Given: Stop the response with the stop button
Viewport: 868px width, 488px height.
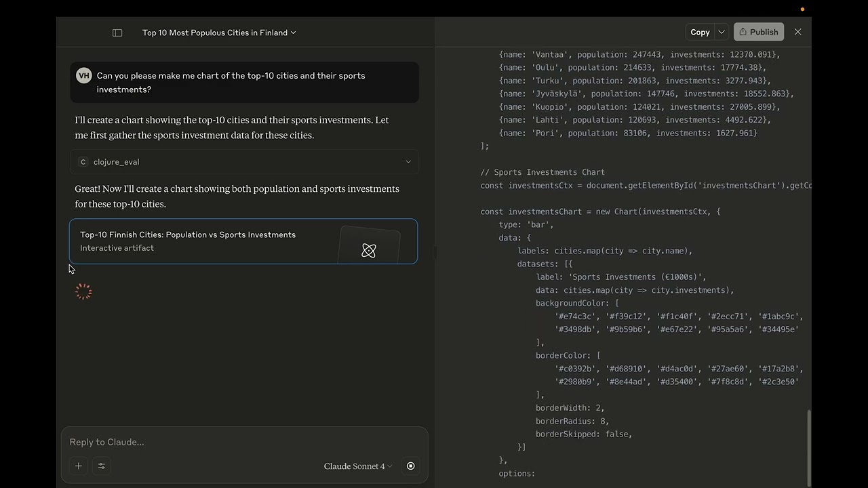Looking at the screenshot, I should coord(410,466).
